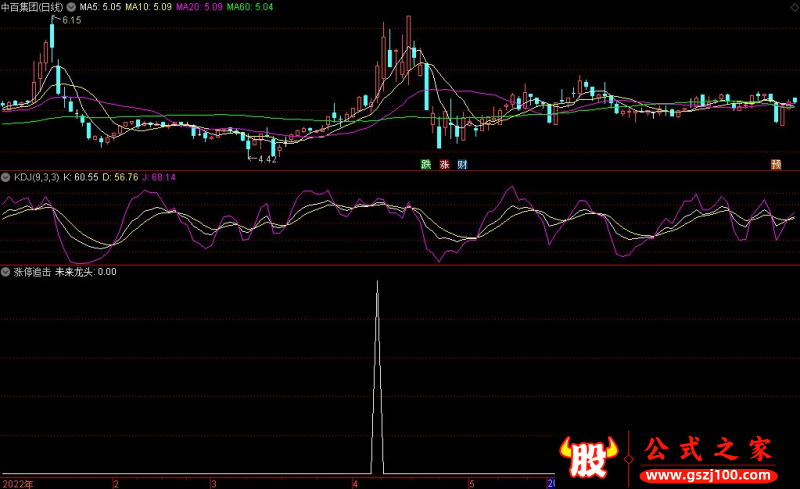This screenshot has width=800, height=489.
Task: Click the red 涨 event marker icon
Action: [x=444, y=164]
